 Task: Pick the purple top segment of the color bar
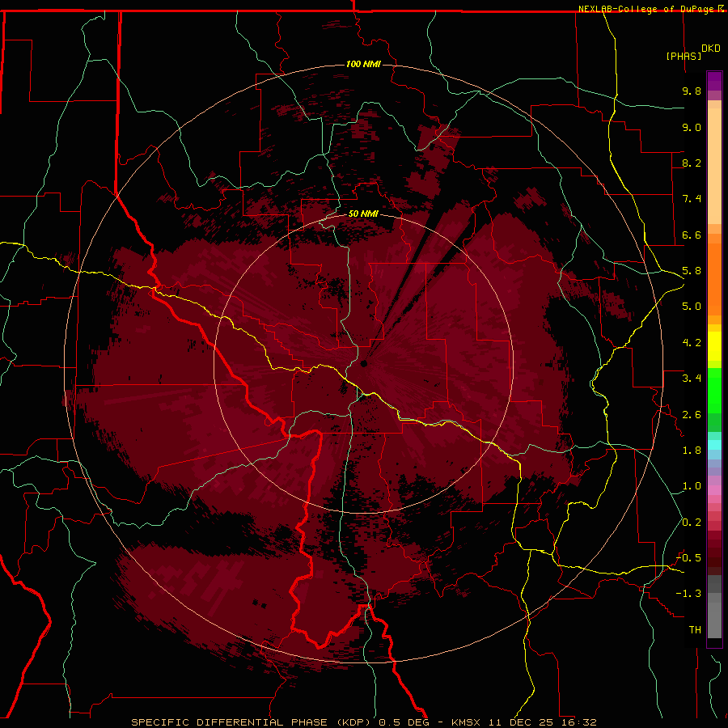[x=714, y=81]
